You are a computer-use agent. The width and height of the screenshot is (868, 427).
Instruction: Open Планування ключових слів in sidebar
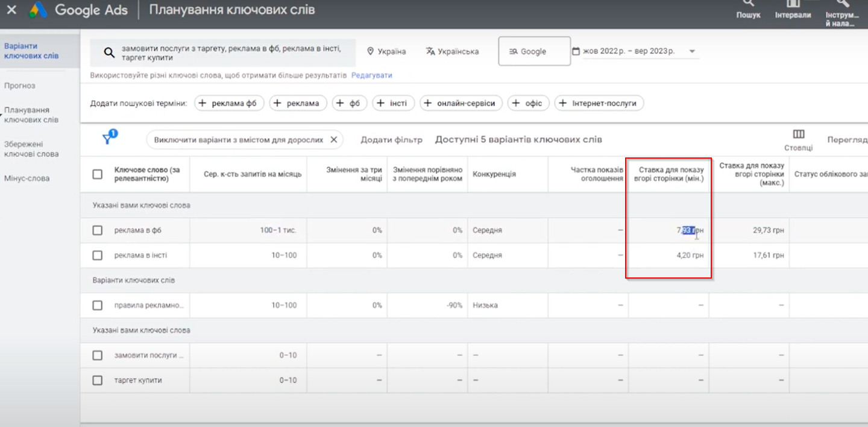point(31,115)
